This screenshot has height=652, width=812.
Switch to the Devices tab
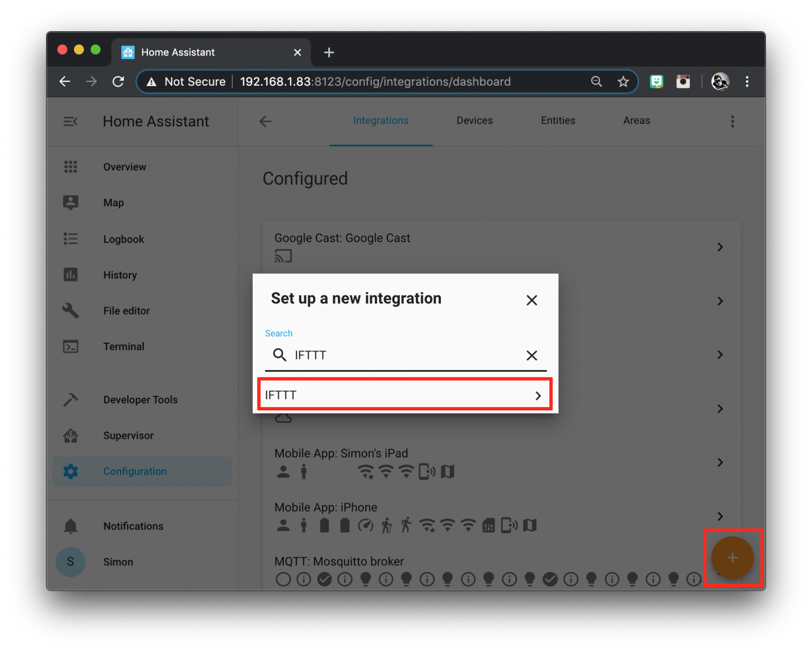(x=474, y=121)
